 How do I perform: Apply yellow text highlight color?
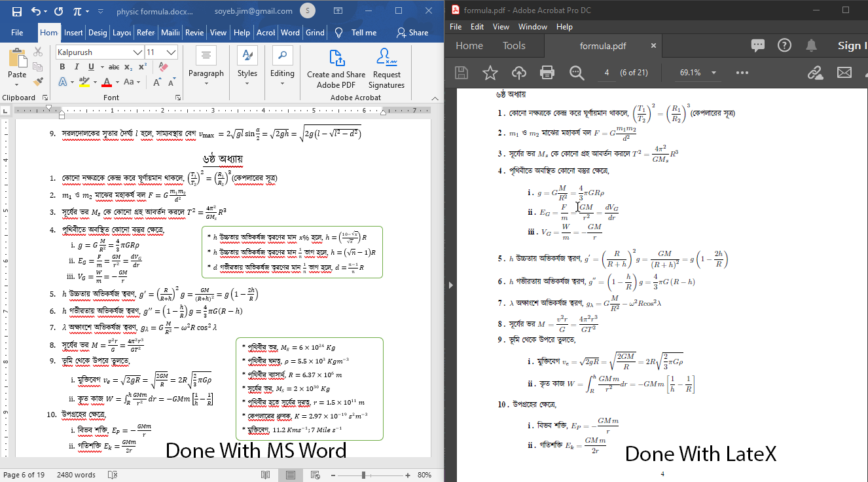click(84, 82)
